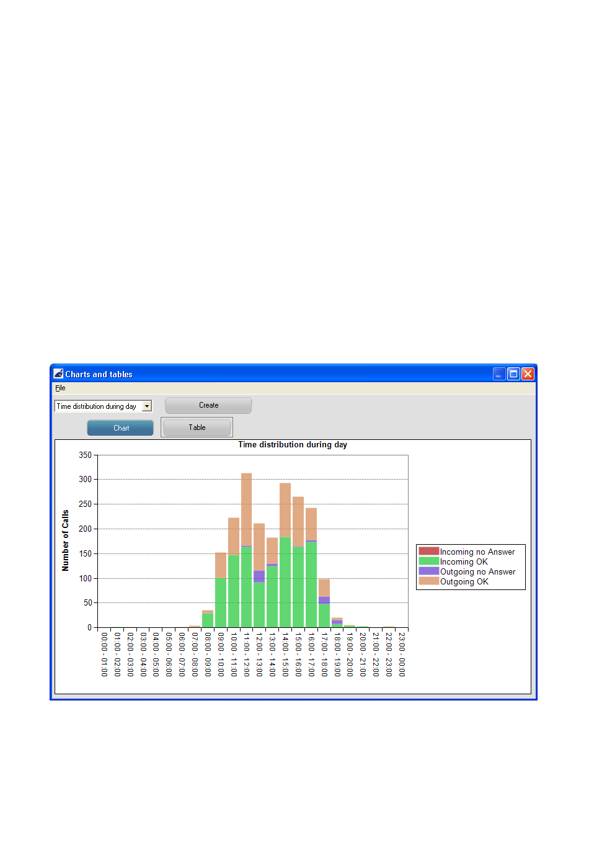Click the bar for 17:00 - 18:00
The image size is (589, 868).
324,603
